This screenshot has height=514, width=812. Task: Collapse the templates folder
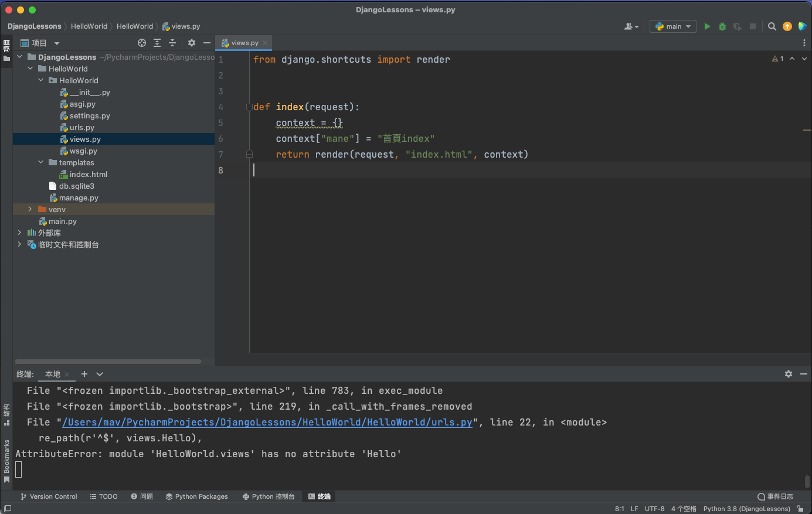[x=40, y=162]
